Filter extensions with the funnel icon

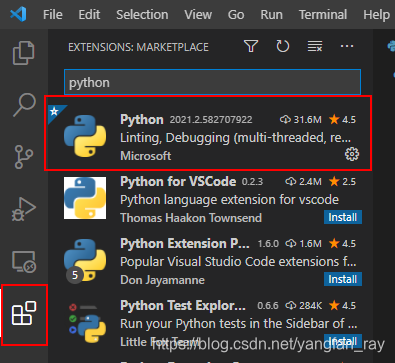(251, 46)
